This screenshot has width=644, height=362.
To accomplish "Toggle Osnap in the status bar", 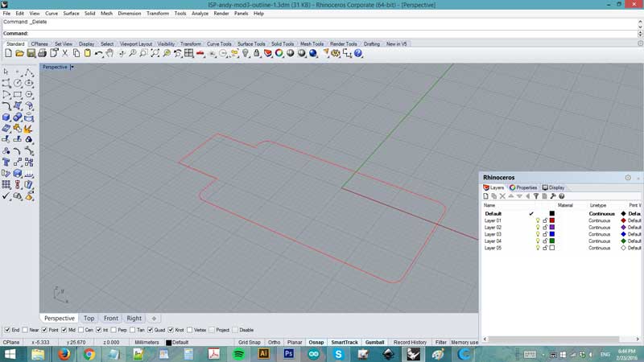I will [x=316, y=343].
